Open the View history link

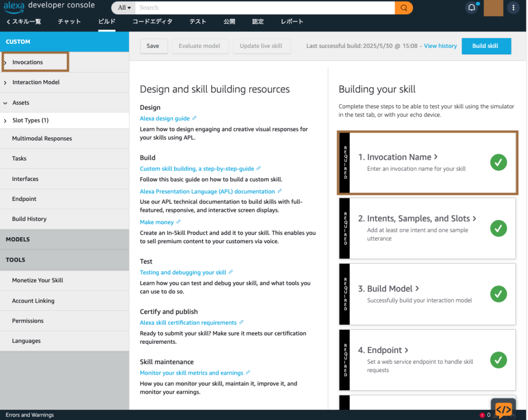click(x=440, y=46)
